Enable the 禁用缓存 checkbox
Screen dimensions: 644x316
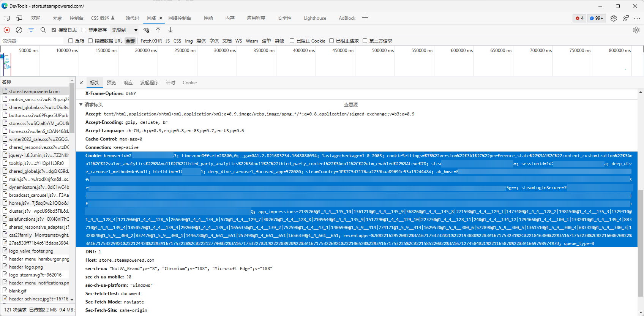[x=84, y=30]
